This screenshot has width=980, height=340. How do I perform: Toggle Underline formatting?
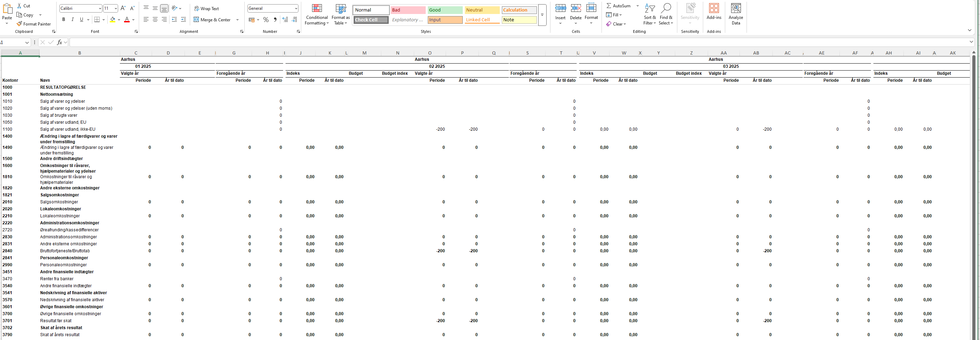pyautogui.click(x=81, y=20)
